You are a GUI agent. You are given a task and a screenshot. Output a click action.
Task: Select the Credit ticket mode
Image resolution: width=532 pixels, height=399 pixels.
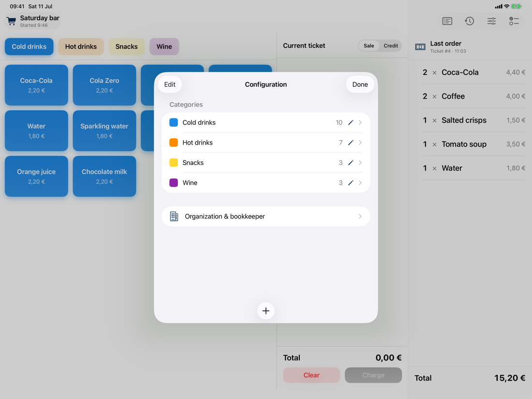pyautogui.click(x=390, y=46)
